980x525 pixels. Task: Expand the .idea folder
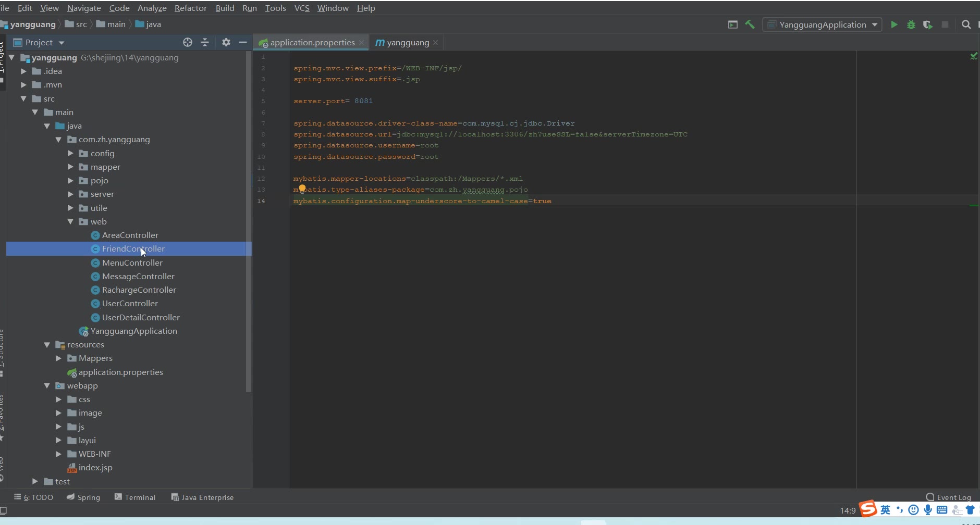(23, 71)
